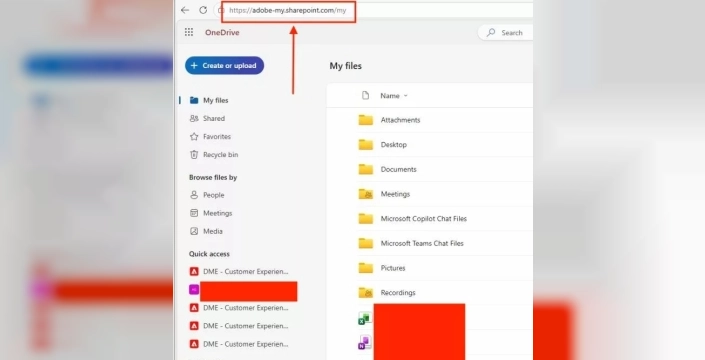705x360 pixels.
Task: Reload the page with the refresh icon
Action: 203,10
